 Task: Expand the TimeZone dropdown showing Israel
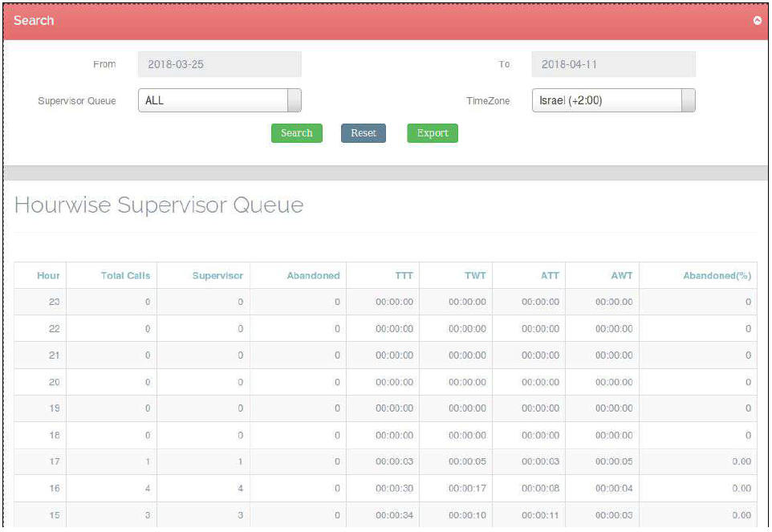(x=613, y=100)
